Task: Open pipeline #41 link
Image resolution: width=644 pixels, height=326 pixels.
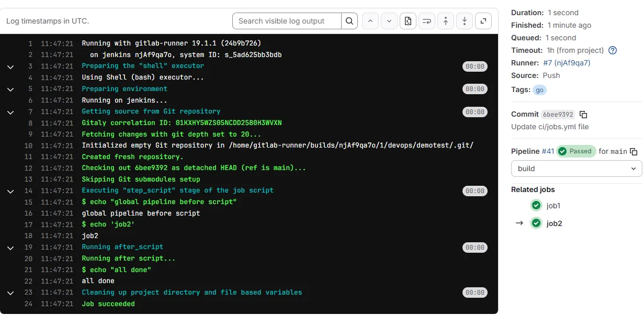Action: coord(548,151)
